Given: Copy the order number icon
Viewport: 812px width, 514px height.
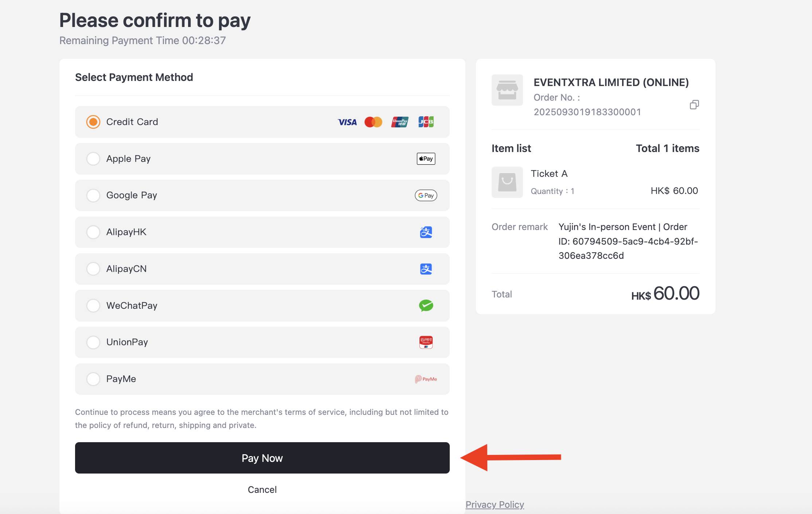Looking at the screenshot, I should pos(694,105).
